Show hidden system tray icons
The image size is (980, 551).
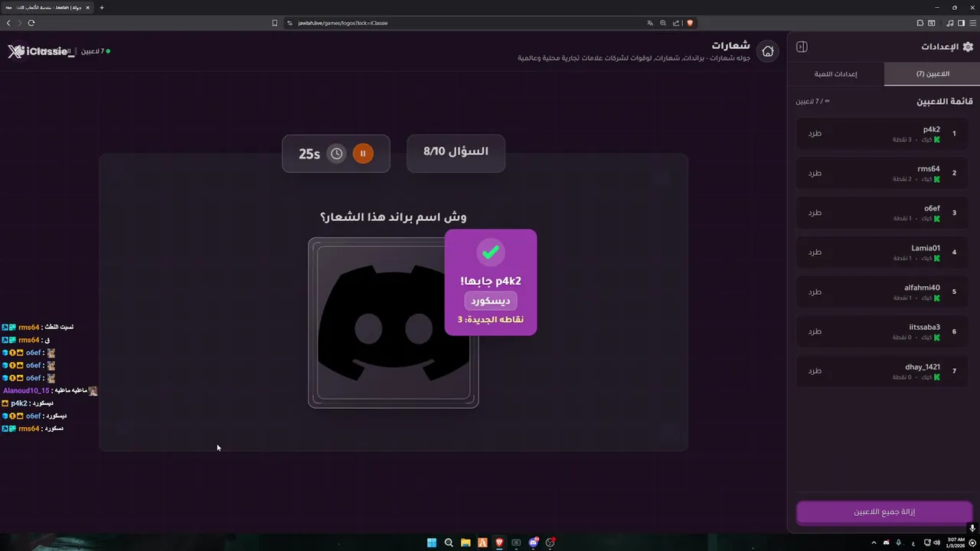coord(874,543)
